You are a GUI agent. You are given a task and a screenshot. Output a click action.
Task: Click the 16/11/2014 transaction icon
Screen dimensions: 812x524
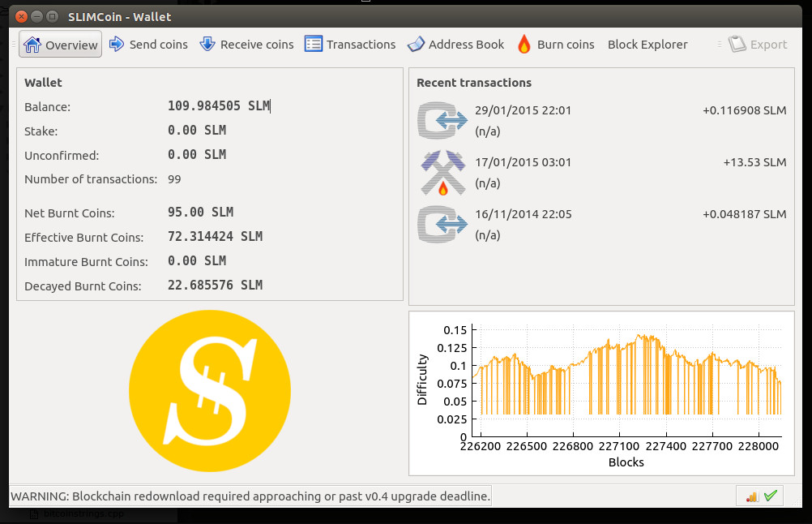tap(442, 225)
